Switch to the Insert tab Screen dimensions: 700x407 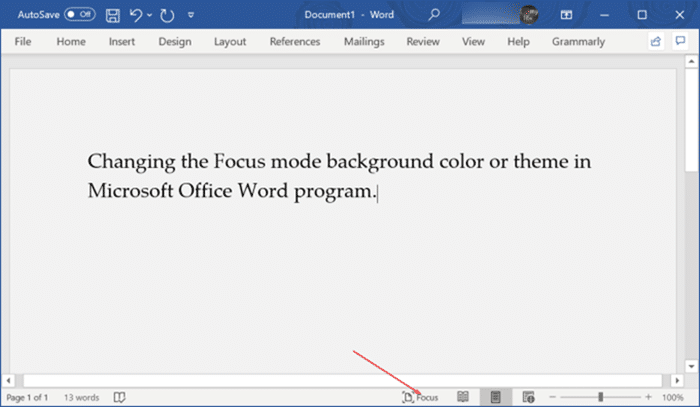tap(121, 42)
